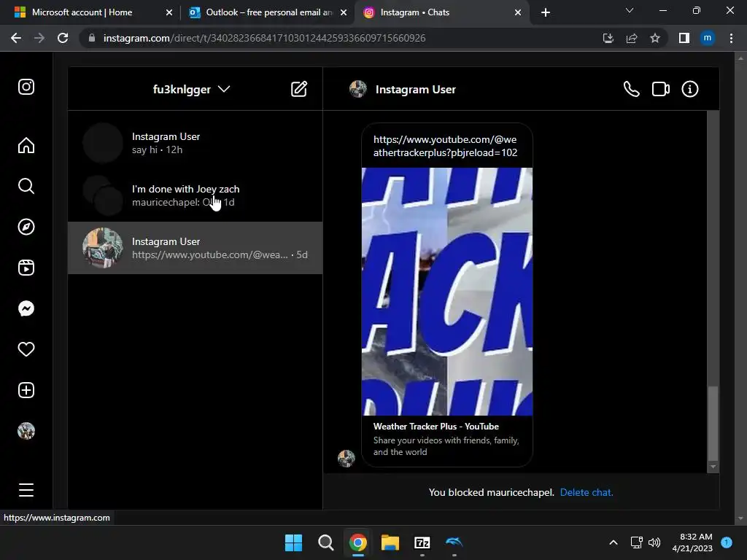Click Chrome icon in taskbar

pyautogui.click(x=357, y=542)
